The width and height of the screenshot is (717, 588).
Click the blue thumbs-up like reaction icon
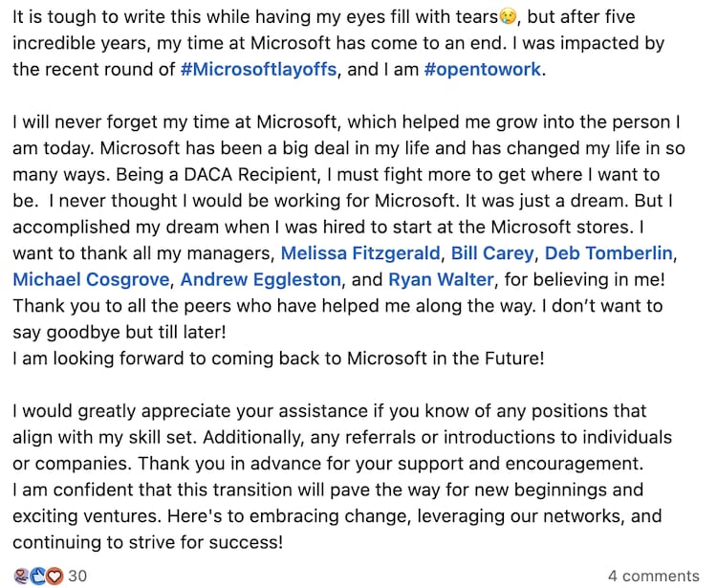tap(36, 576)
